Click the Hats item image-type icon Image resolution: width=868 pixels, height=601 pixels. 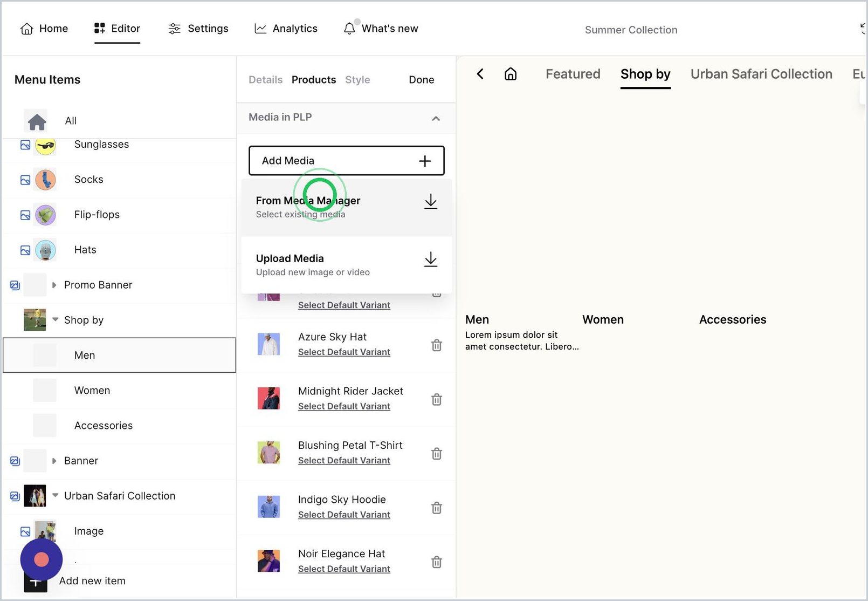(x=25, y=250)
